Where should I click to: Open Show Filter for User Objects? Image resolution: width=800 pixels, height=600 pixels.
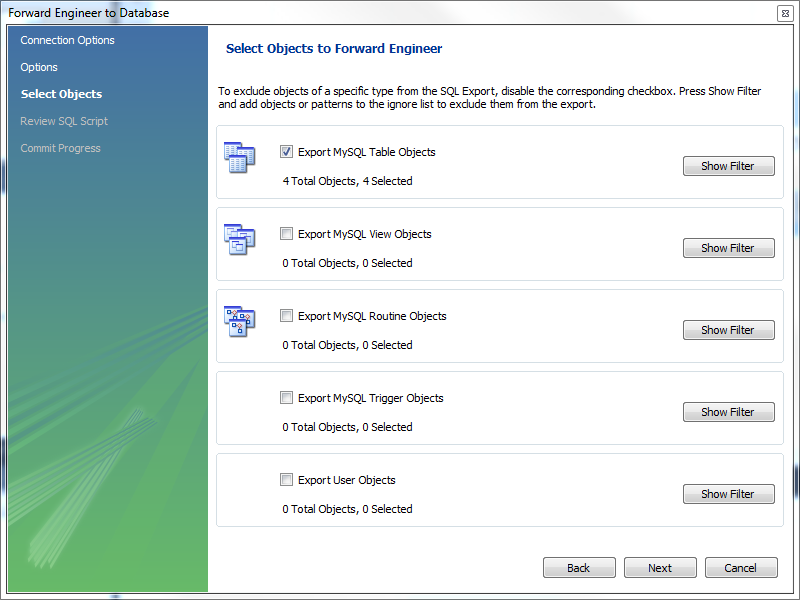729,494
